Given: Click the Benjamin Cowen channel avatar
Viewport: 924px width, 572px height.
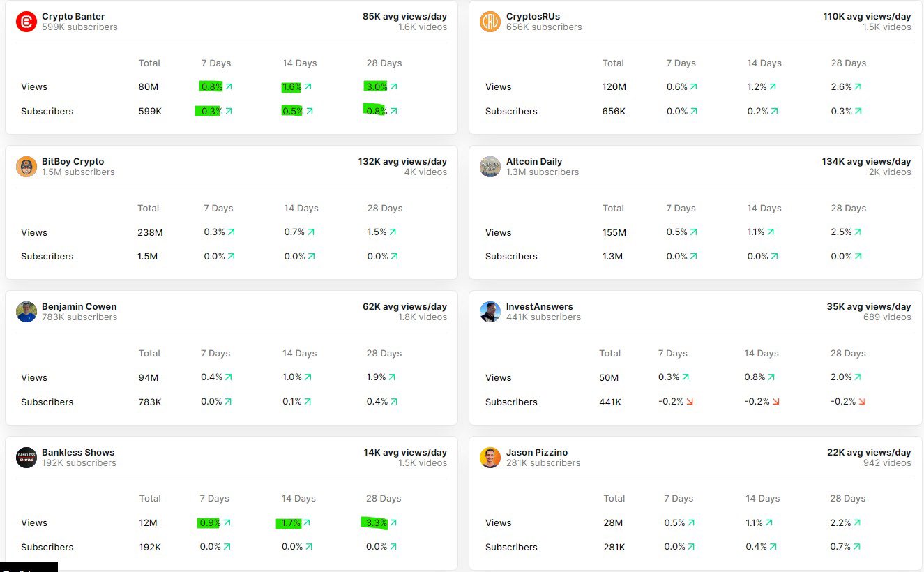Looking at the screenshot, I should pyautogui.click(x=26, y=312).
